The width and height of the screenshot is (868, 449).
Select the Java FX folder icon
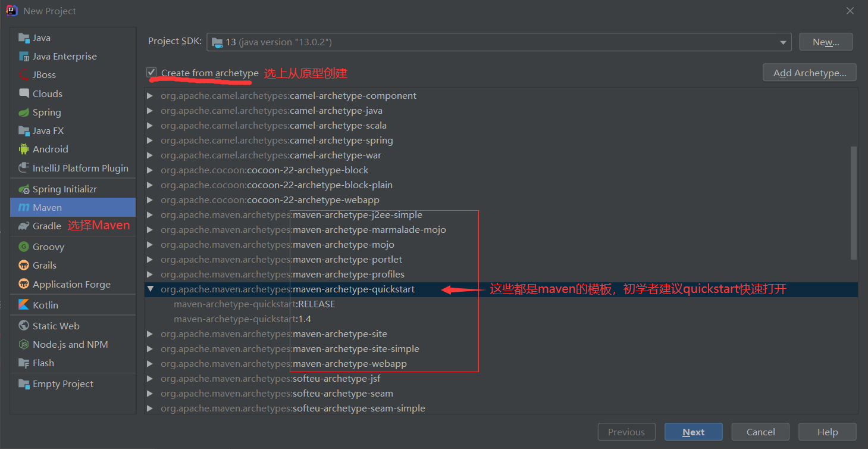(24, 131)
